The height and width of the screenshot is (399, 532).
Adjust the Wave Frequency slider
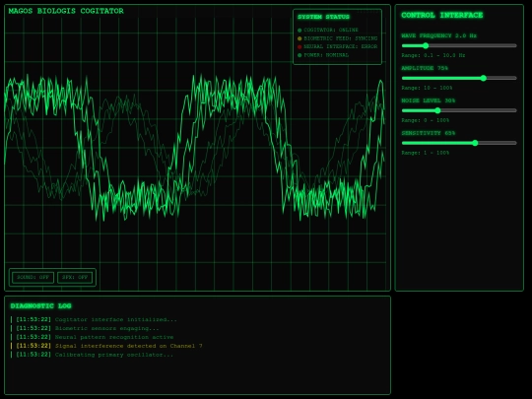tap(459, 45)
